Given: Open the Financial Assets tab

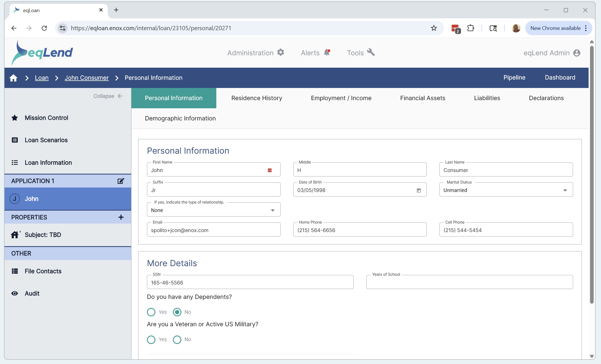Looking at the screenshot, I should pos(422,98).
